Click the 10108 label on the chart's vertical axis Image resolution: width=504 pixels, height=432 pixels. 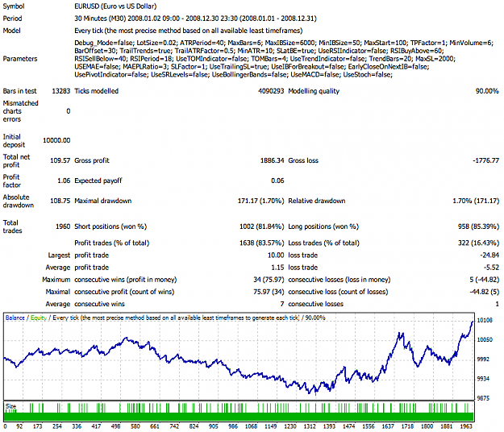coord(485,321)
